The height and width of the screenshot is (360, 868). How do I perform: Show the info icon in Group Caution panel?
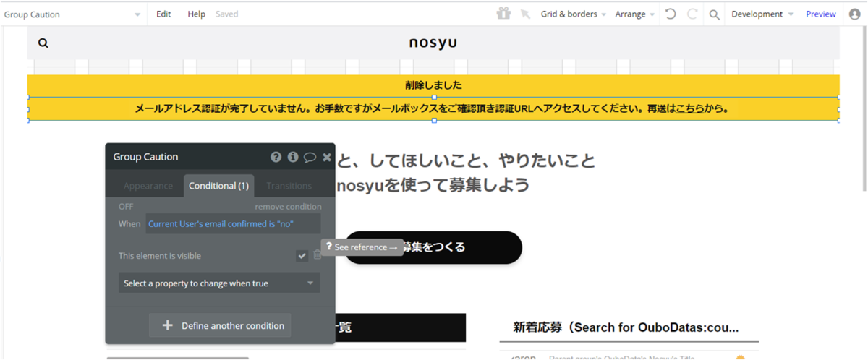293,157
